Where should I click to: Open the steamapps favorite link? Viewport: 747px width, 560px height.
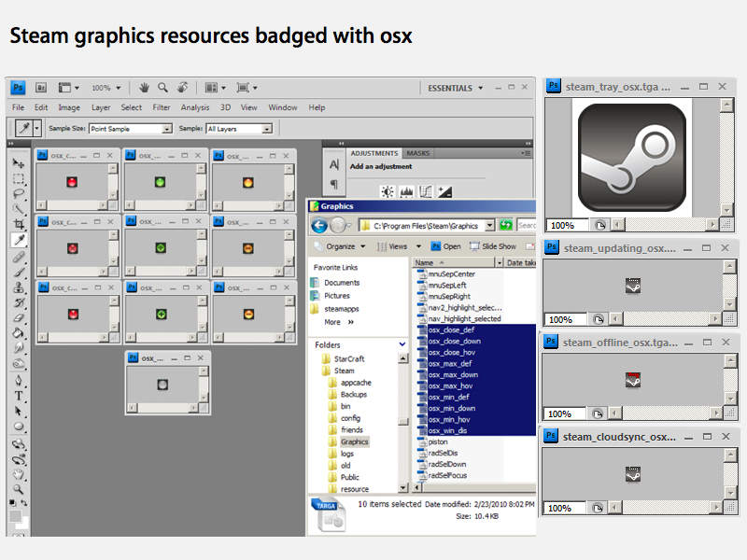[x=342, y=309]
